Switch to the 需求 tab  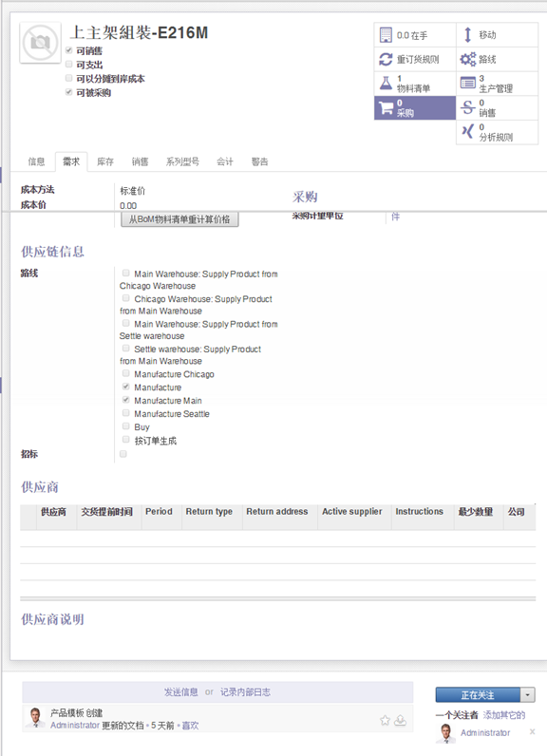[71, 161]
